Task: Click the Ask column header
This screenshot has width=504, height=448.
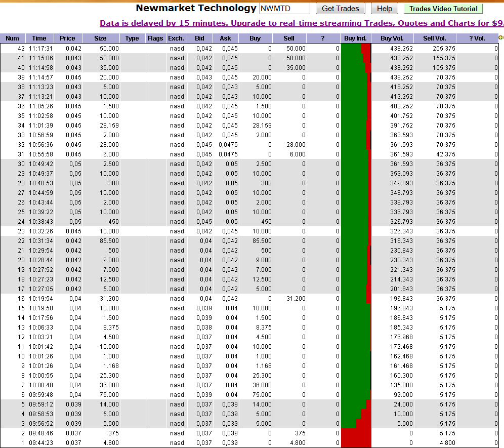Action: point(225,38)
